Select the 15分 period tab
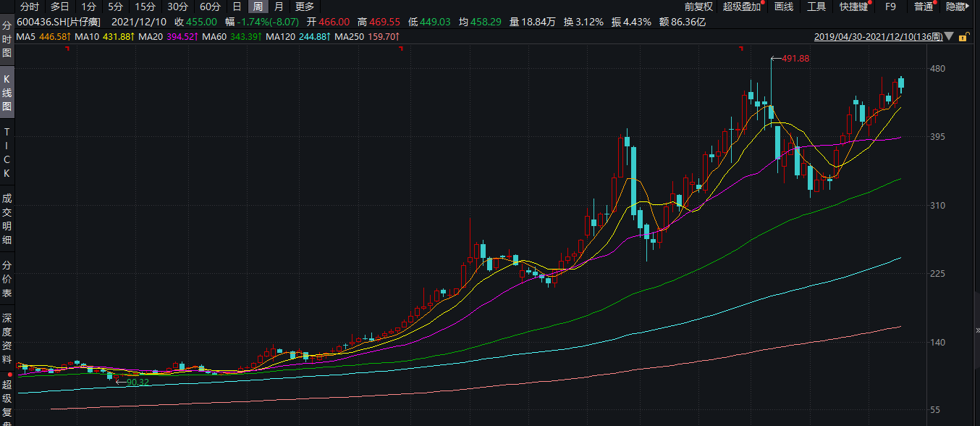 [145, 7]
